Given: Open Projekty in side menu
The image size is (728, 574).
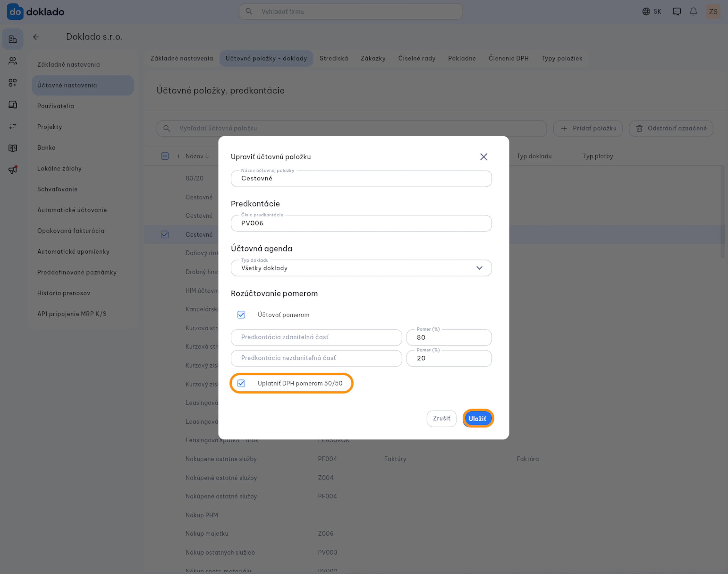Looking at the screenshot, I should point(83,127).
